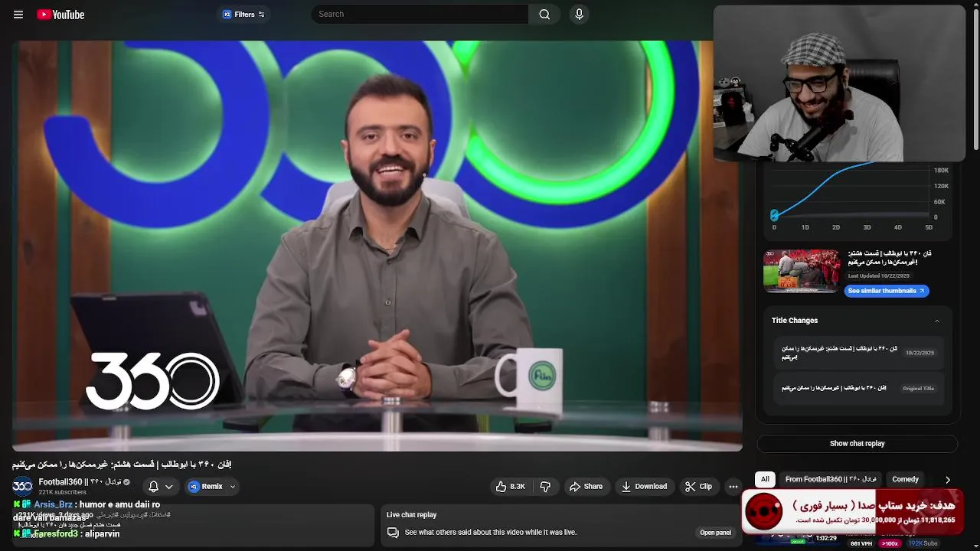Collapse the Title Changes section
The width and height of the screenshot is (980, 551).
937,321
